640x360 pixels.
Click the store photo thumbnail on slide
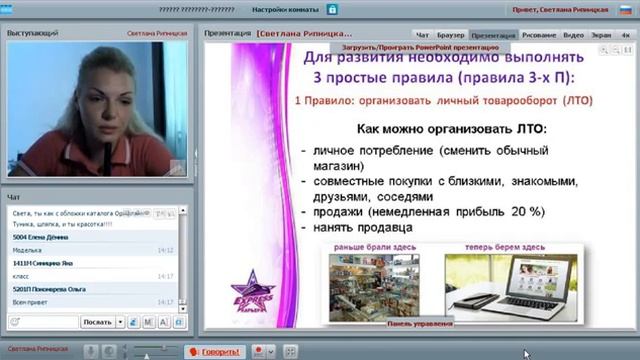point(374,287)
